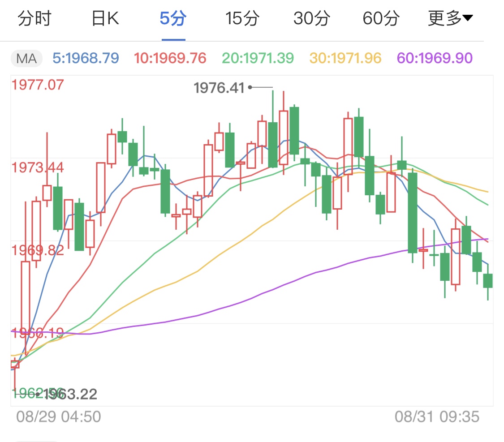Expand the 更多 dropdown menu
This screenshot has width=504, height=442.
point(450,18)
